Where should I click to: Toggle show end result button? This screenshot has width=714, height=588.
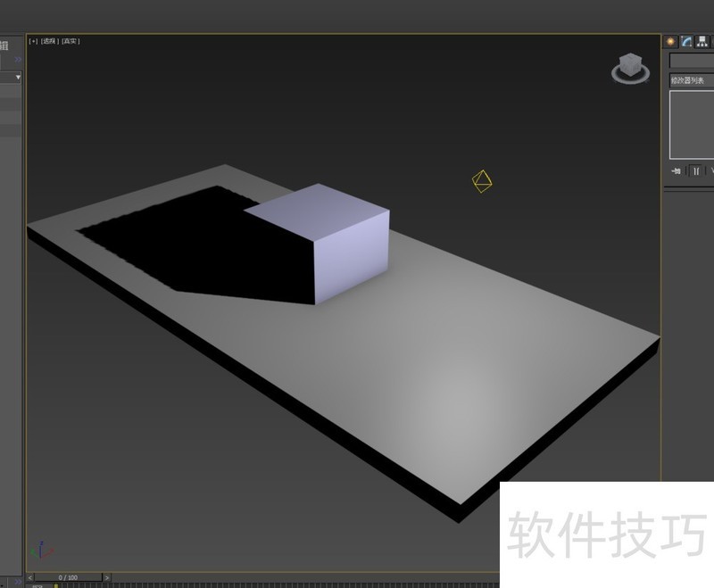(x=696, y=170)
